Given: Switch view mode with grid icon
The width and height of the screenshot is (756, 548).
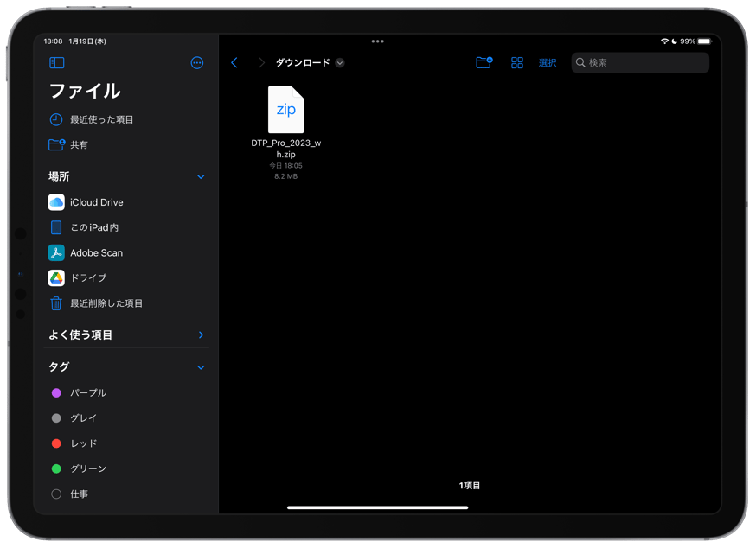Looking at the screenshot, I should click(517, 62).
